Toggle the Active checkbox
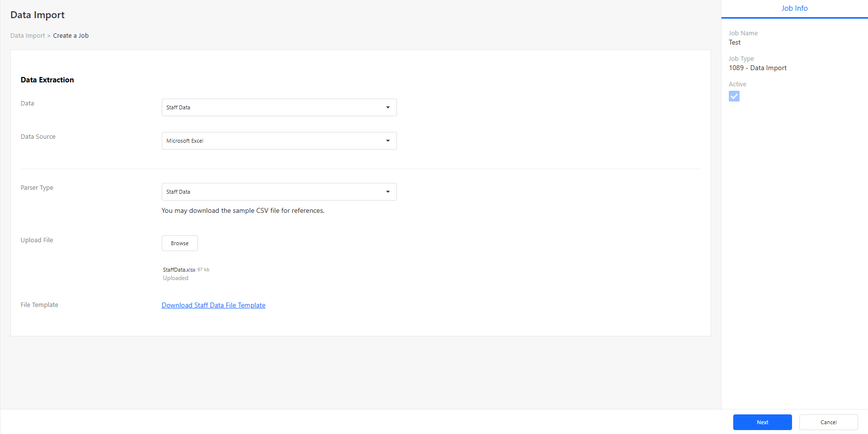The height and width of the screenshot is (434, 868). click(x=734, y=96)
